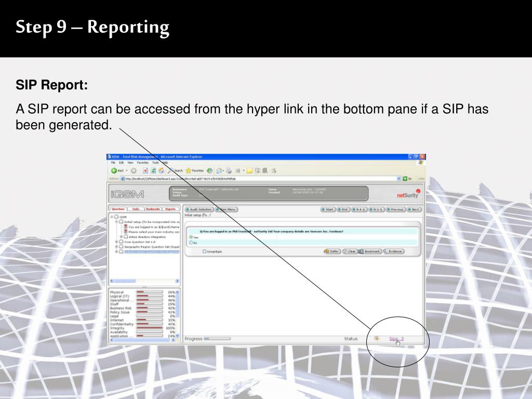The width and height of the screenshot is (532, 399).
Task: Click the Defer button
Action: pos(332,251)
